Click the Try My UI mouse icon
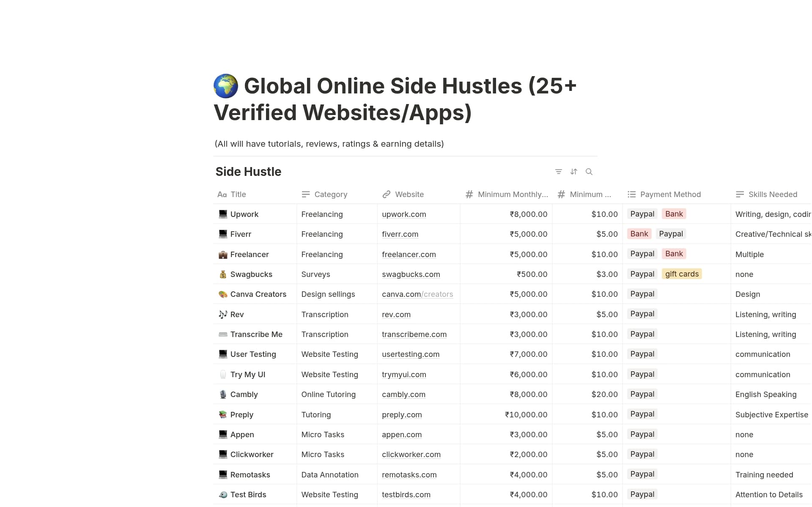Screen dimensions: 812x507 (223, 374)
